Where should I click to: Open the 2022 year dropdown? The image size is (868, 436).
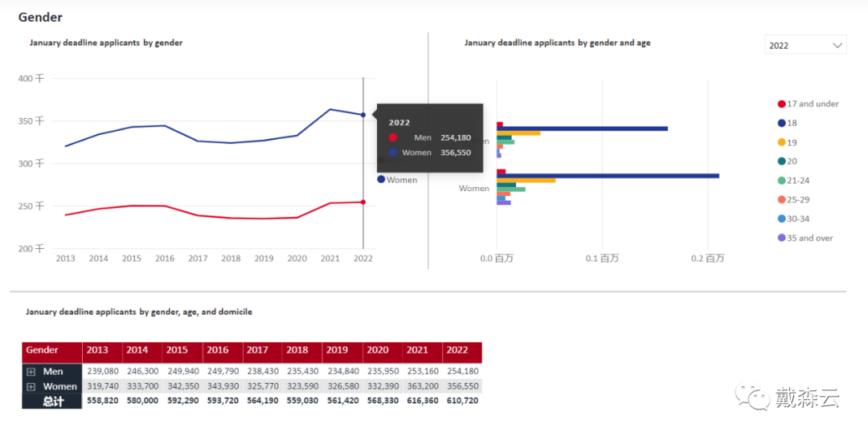pos(805,46)
